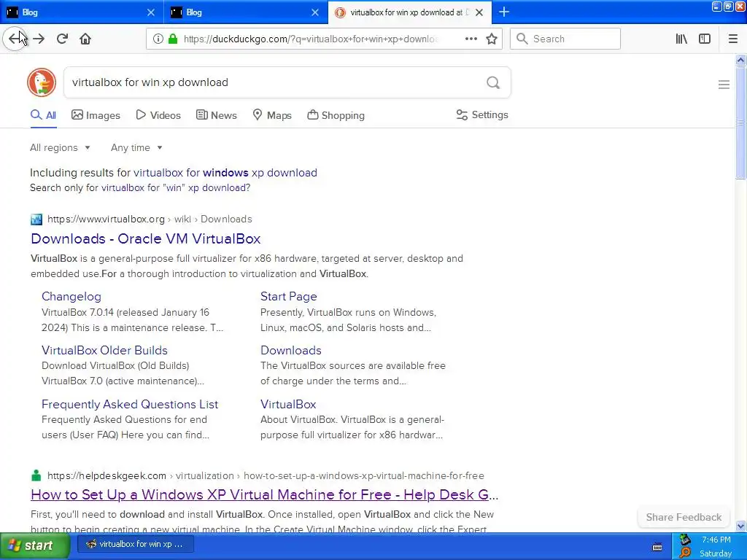Click the 7:46 PM taskbar clock
747x560 pixels.
point(716,540)
